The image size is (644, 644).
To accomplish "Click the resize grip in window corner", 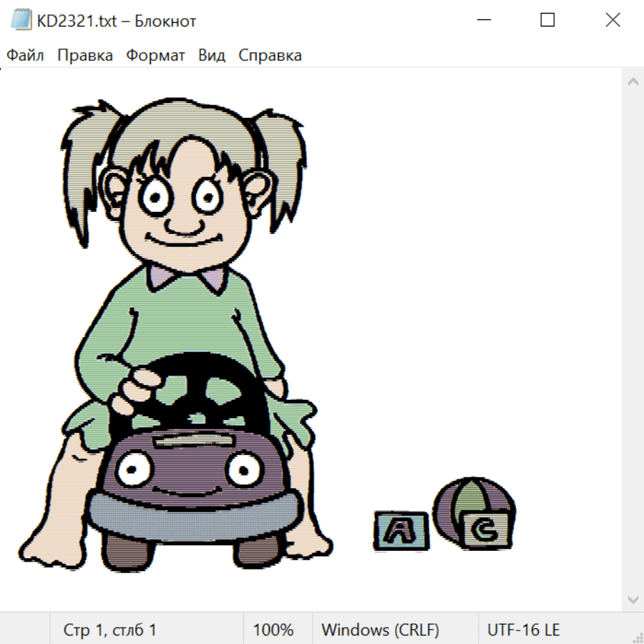I will [637, 637].
